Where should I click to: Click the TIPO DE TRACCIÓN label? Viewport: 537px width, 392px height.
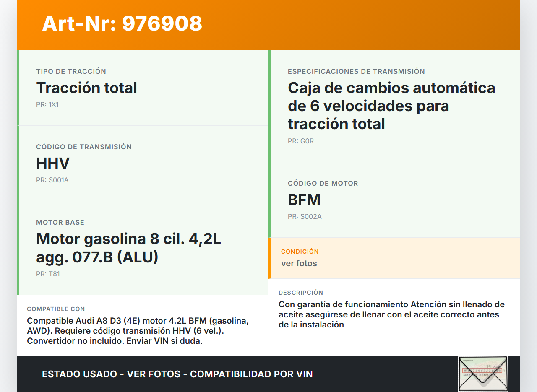tap(71, 72)
